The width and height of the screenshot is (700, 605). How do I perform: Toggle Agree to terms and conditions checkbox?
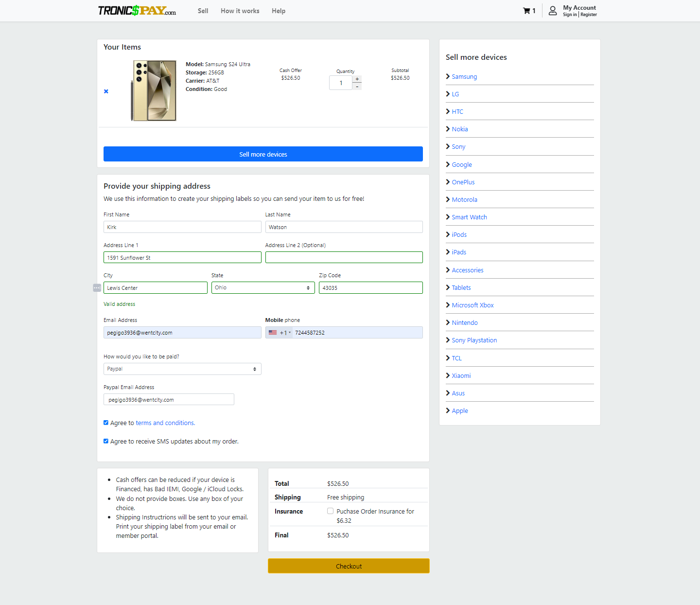pyautogui.click(x=106, y=423)
